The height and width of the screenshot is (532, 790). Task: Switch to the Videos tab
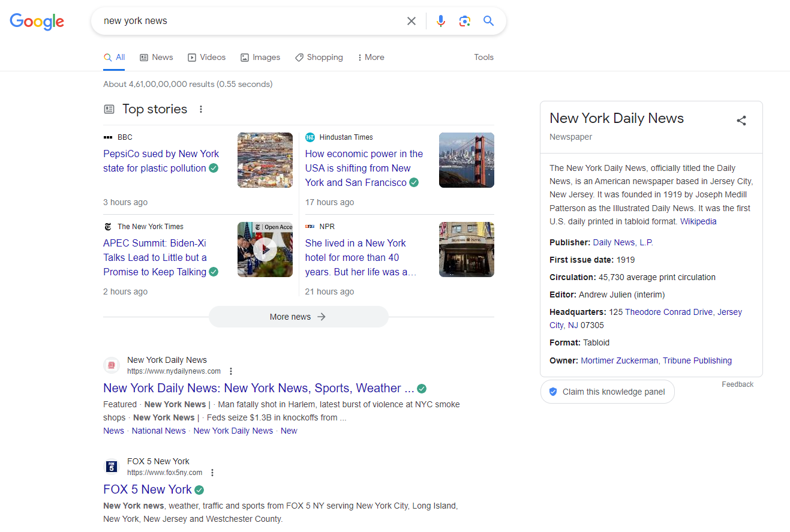click(207, 58)
